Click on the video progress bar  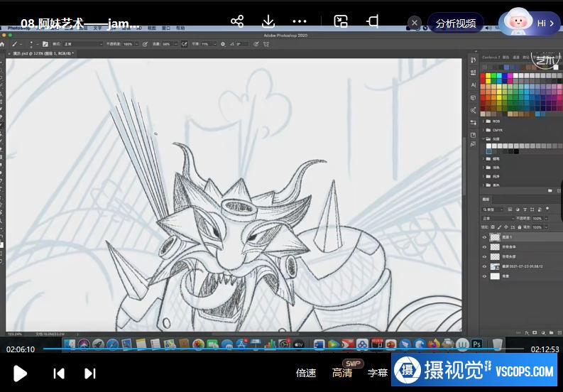click(x=283, y=349)
